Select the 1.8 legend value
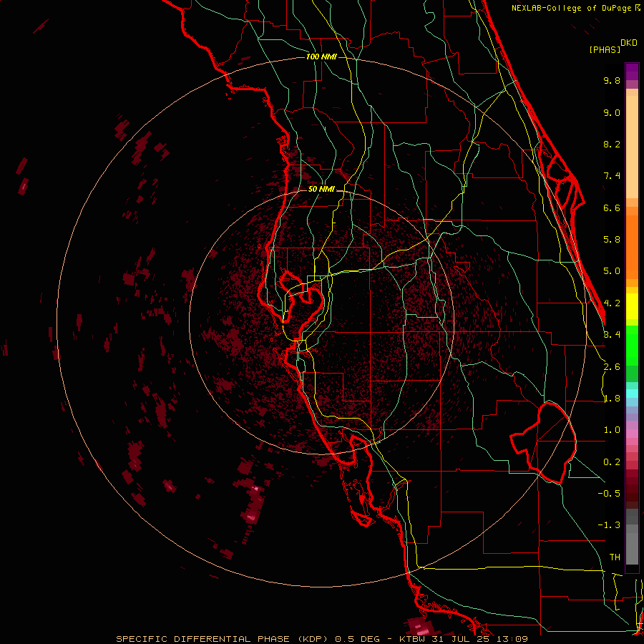 [612, 399]
